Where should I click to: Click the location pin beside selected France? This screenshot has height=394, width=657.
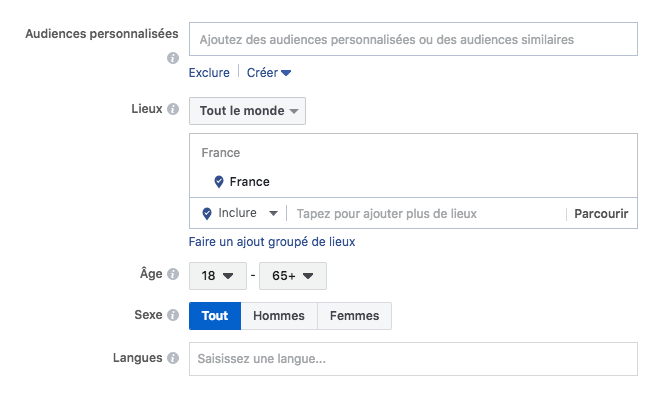point(219,181)
